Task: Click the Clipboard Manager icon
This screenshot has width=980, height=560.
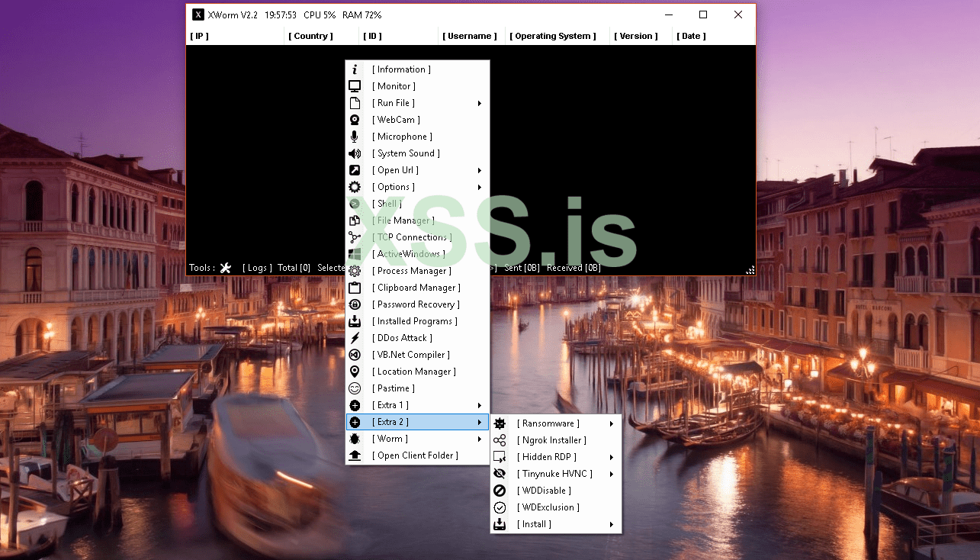Action: pos(355,288)
